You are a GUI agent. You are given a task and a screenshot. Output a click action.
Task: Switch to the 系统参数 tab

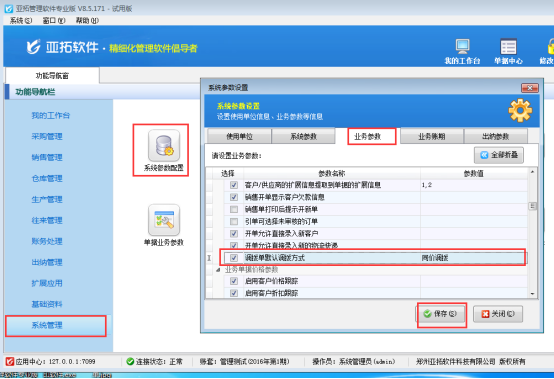(303, 136)
